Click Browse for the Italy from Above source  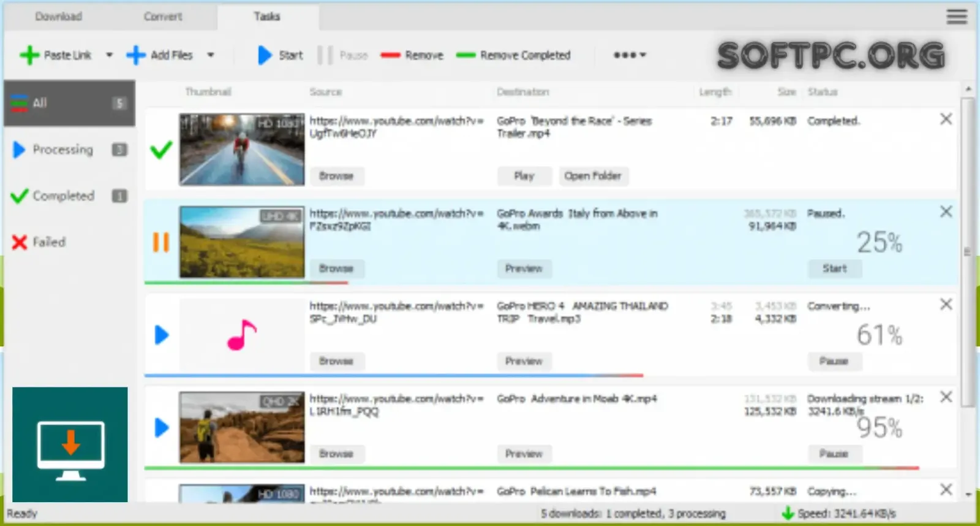coord(336,269)
